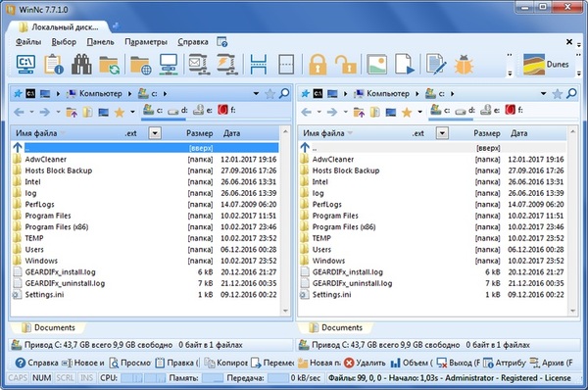Click the folder synchronize toolbar icon
Viewport: 588px width, 390px height.
click(109, 65)
